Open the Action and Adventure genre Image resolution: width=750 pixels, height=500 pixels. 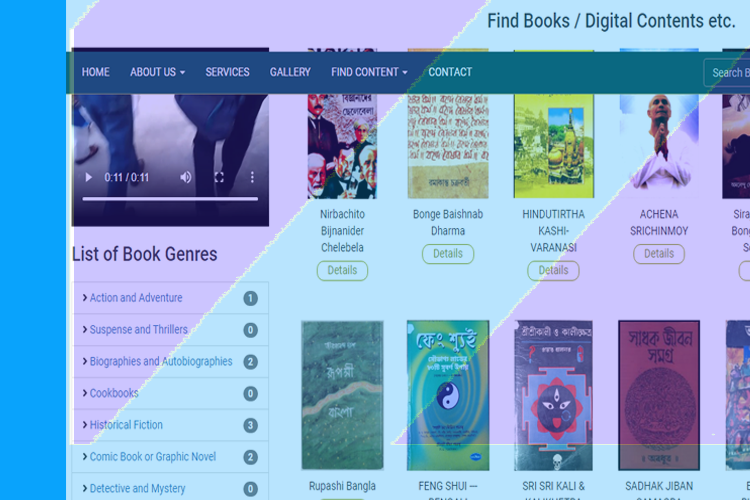point(136,298)
